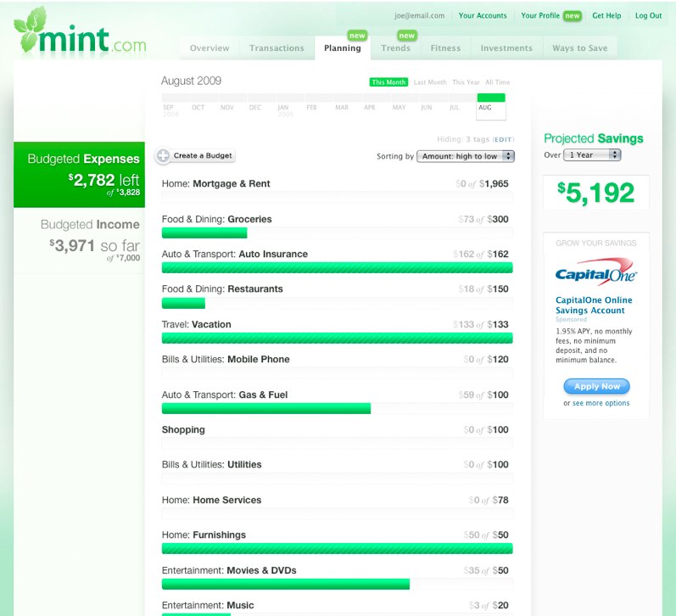Select the Planning tab
The width and height of the screenshot is (676, 616).
click(343, 48)
